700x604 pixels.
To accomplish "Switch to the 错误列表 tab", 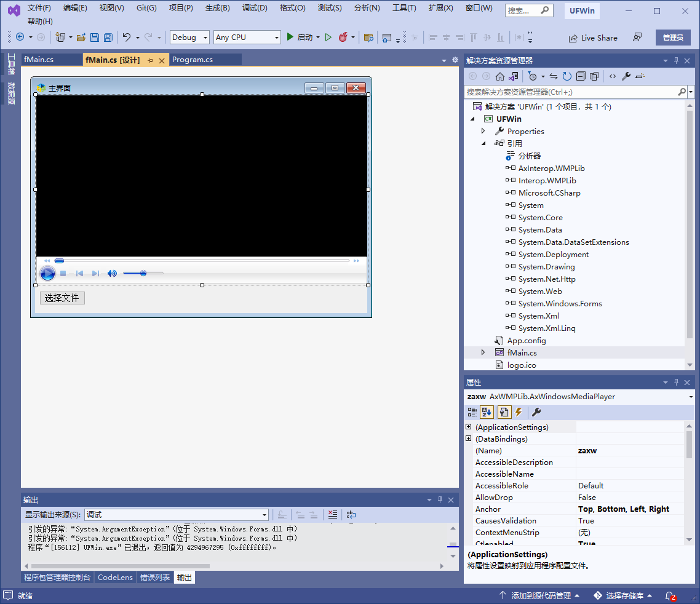I will pyautogui.click(x=155, y=577).
